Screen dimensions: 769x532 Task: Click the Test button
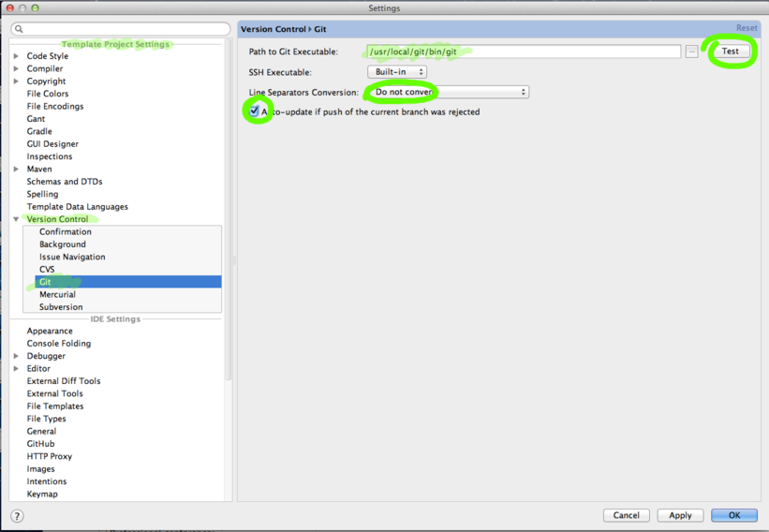pos(730,51)
